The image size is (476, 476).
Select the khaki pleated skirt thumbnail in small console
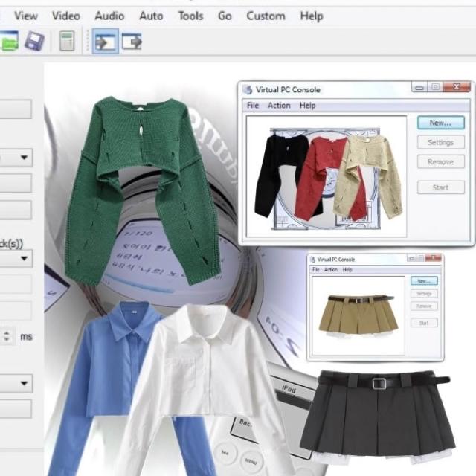(358, 316)
